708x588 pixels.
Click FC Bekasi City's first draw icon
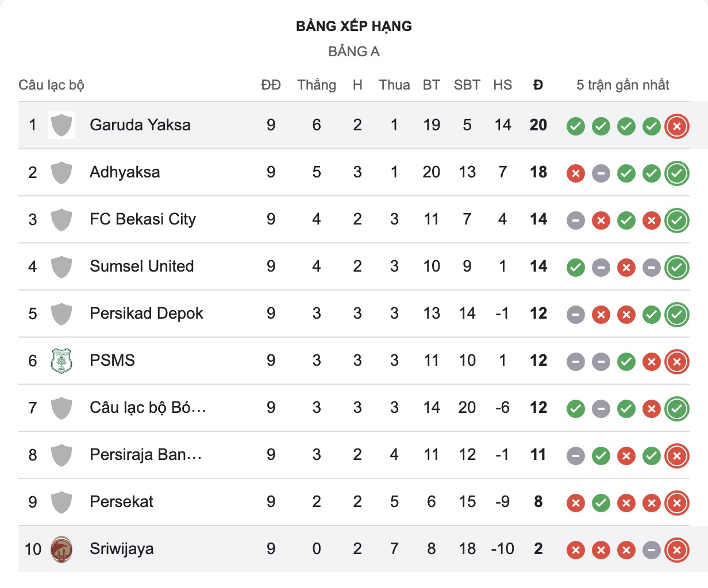point(576,220)
